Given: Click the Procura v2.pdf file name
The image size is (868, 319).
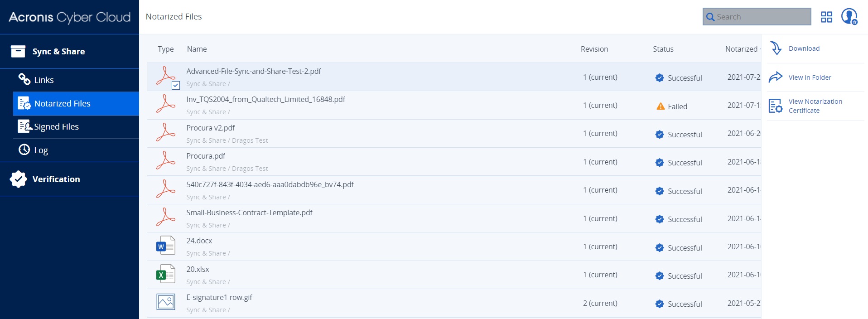Looking at the screenshot, I should [210, 128].
